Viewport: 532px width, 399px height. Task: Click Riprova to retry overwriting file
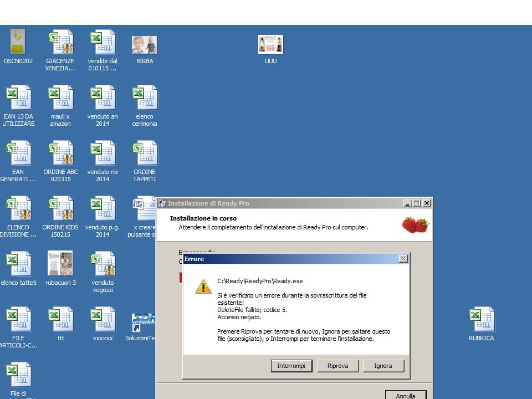pos(337,366)
